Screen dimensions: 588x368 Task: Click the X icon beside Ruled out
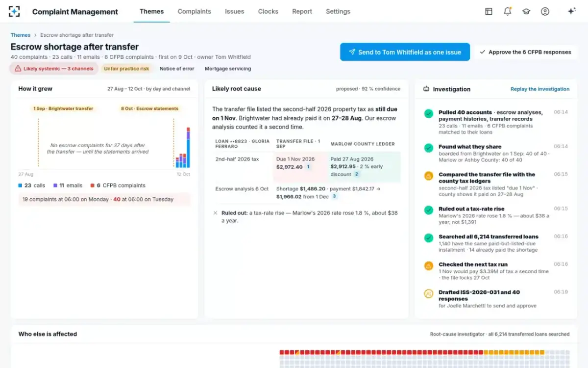(x=216, y=213)
